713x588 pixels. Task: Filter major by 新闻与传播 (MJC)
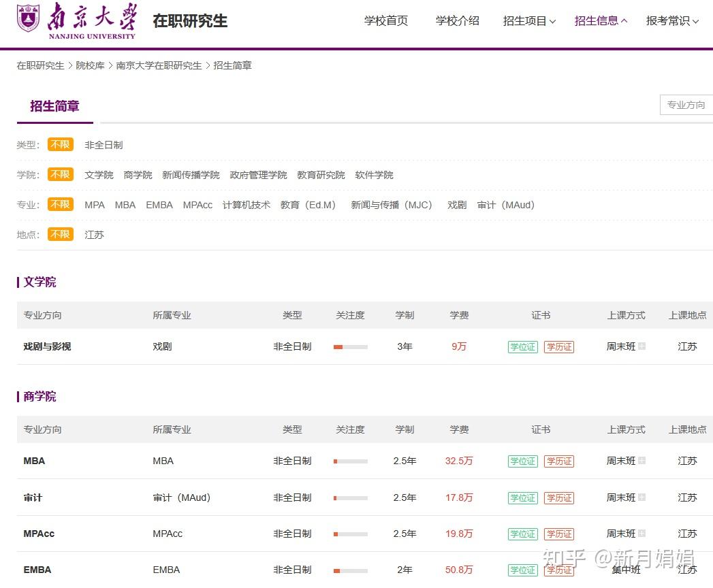(x=392, y=205)
